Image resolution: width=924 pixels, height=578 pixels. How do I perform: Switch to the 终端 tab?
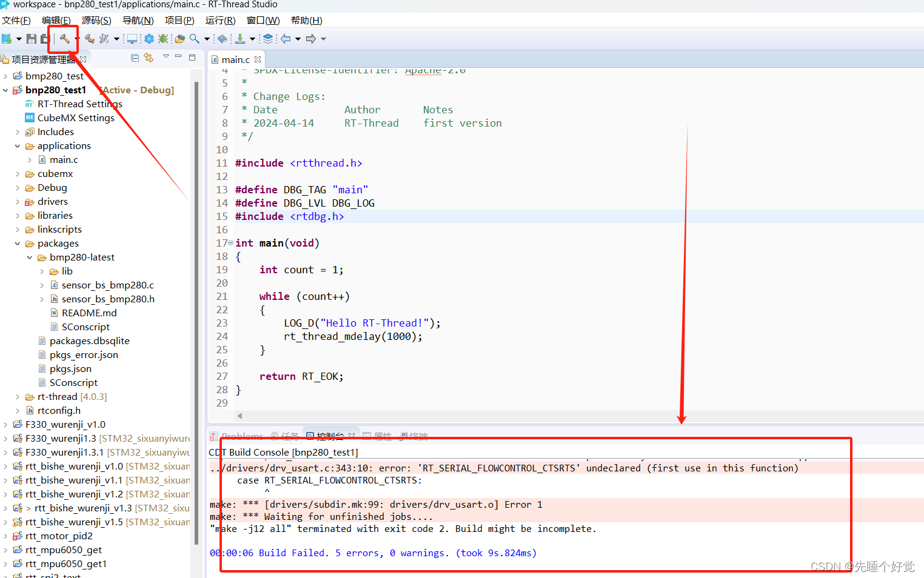(x=413, y=436)
